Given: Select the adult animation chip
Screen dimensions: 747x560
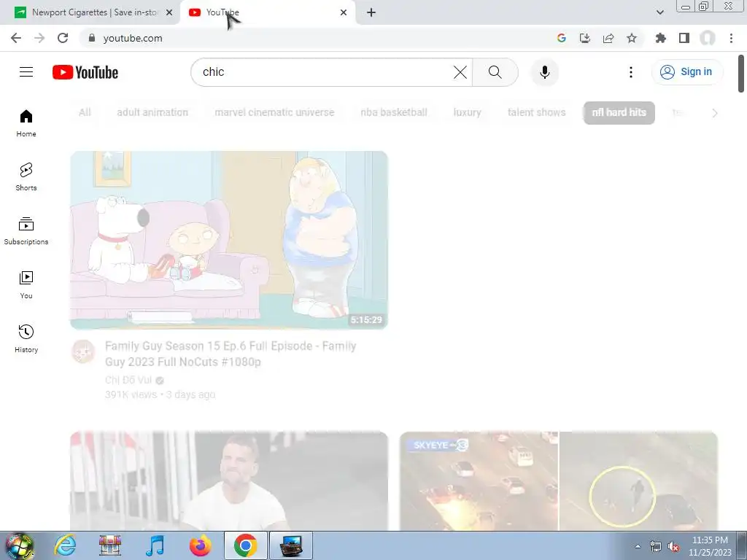Looking at the screenshot, I should pos(152,112).
